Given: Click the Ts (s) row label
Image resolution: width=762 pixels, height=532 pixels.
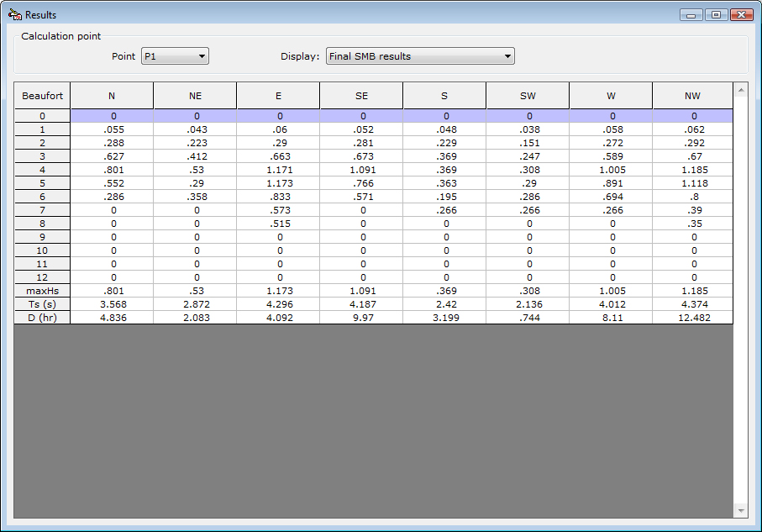Looking at the screenshot, I should tap(42, 304).
